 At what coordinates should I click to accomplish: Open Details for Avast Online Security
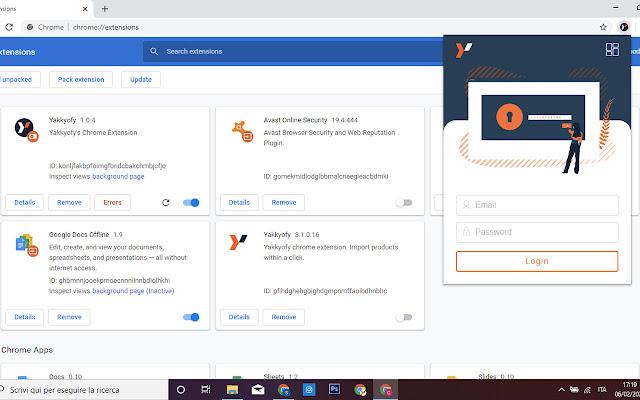[x=239, y=202]
